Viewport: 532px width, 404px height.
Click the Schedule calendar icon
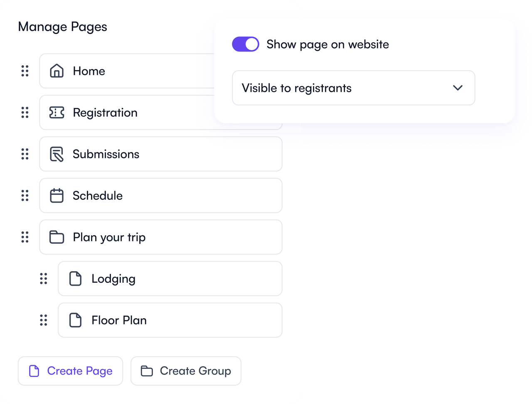click(x=57, y=196)
